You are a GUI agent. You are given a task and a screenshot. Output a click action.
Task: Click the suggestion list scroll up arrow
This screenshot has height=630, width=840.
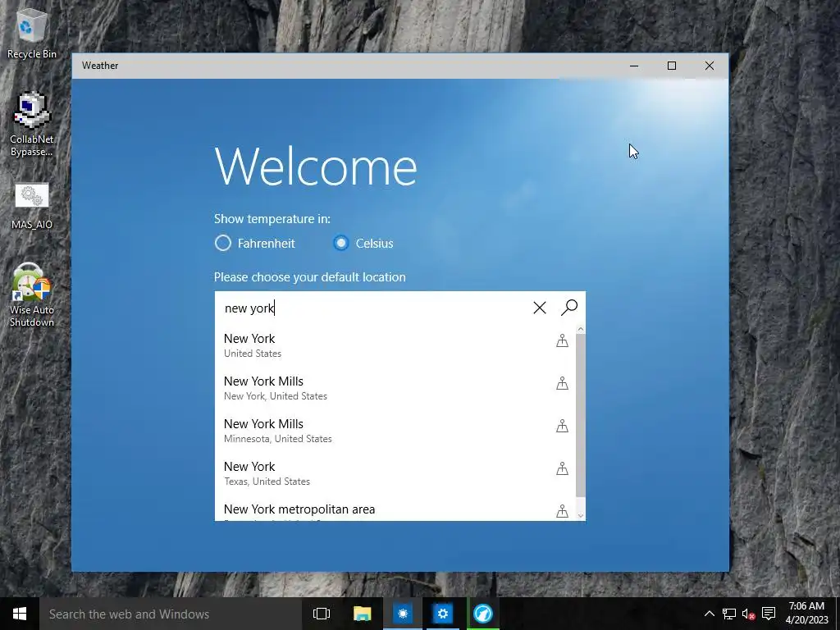click(581, 329)
